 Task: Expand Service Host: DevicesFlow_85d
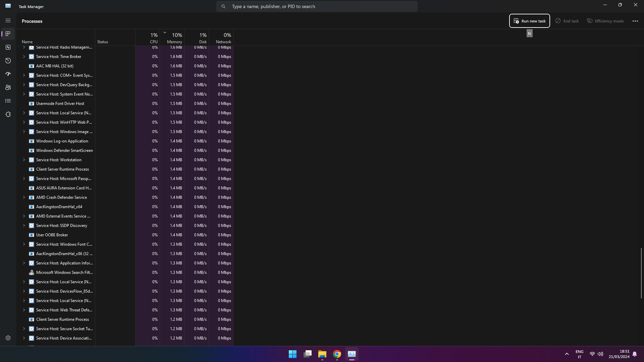24,291
